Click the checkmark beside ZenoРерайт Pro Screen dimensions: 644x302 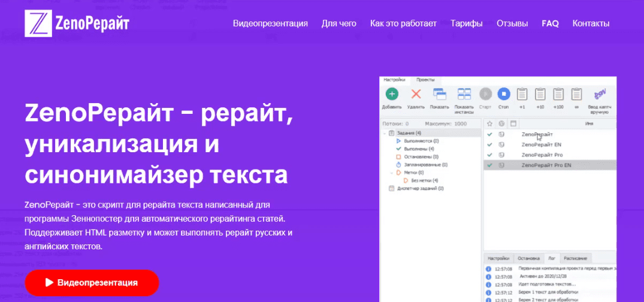coord(489,155)
